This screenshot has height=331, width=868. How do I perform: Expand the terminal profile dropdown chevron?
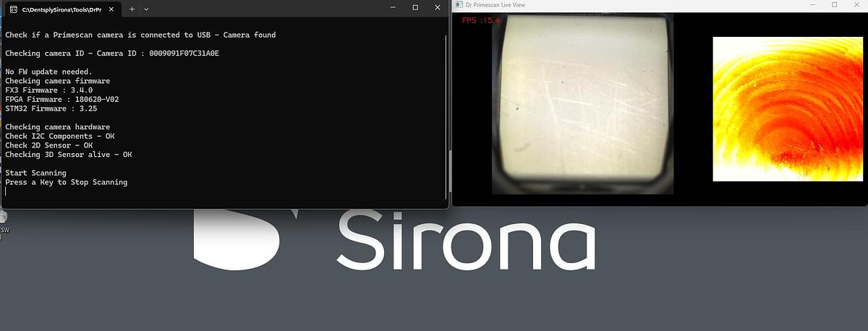pyautogui.click(x=146, y=9)
